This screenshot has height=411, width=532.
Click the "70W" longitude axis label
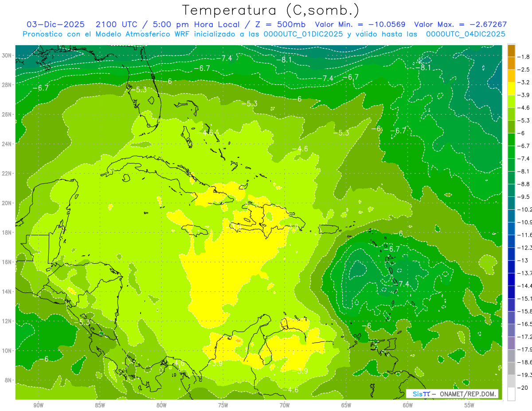click(285, 405)
